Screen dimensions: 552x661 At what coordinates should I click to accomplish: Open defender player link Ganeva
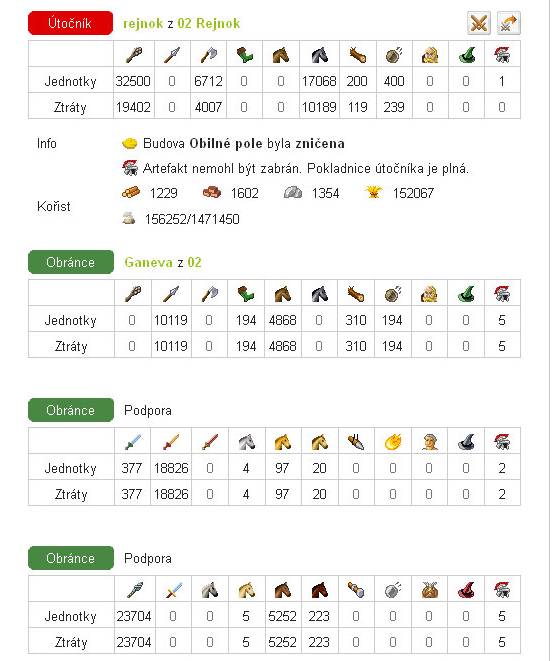pos(148,262)
